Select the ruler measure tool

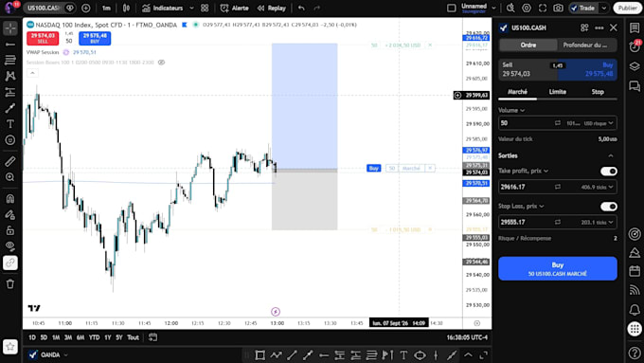10,161
